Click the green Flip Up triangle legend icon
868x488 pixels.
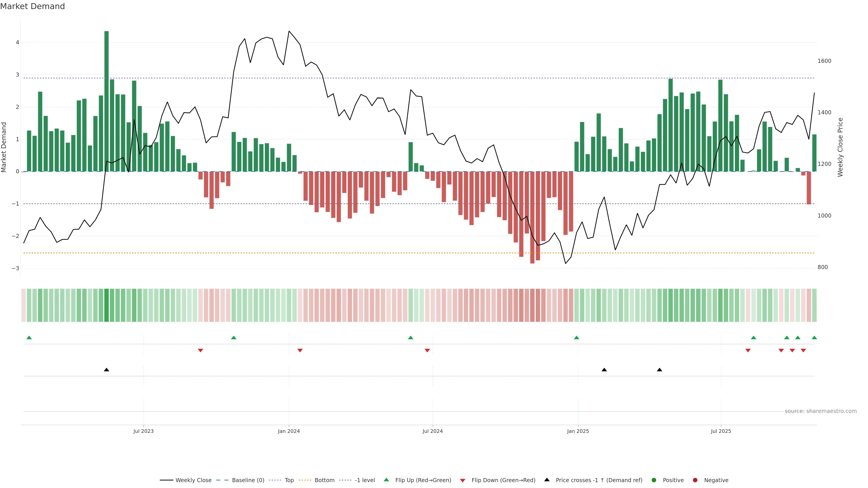click(386, 480)
